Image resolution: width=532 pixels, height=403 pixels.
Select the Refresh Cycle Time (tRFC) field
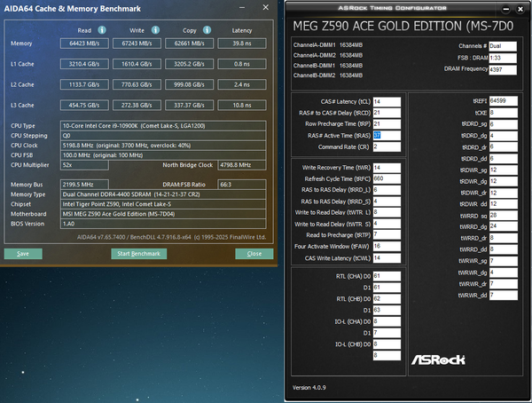(x=387, y=178)
